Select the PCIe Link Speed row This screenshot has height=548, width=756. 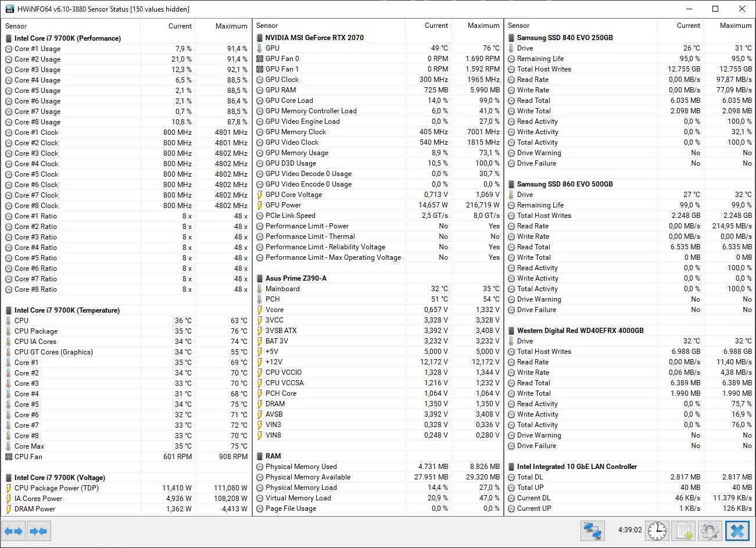click(378, 216)
